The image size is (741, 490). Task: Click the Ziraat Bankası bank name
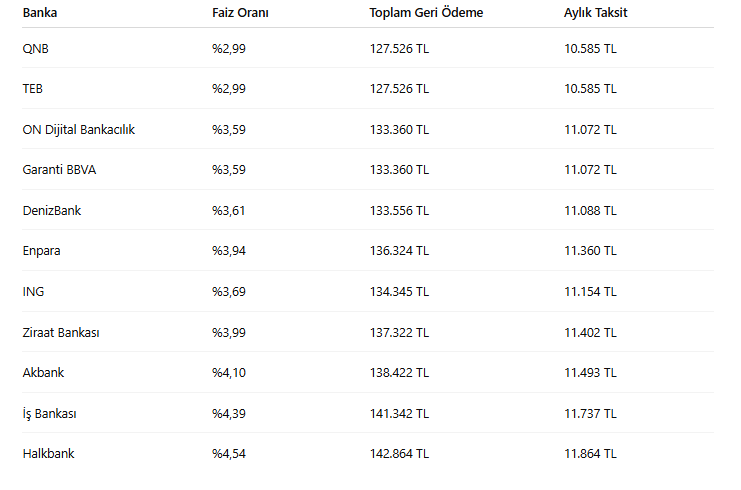click(61, 332)
